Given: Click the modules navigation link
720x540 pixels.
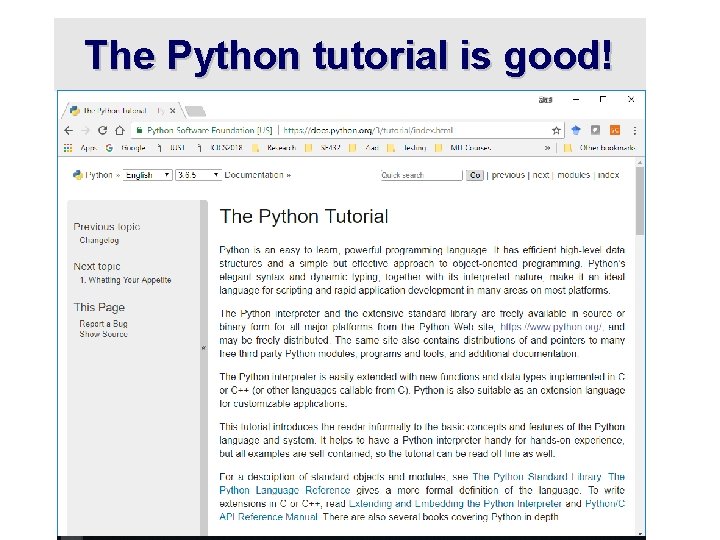Looking at the screenshot, I should coord(574,175).
